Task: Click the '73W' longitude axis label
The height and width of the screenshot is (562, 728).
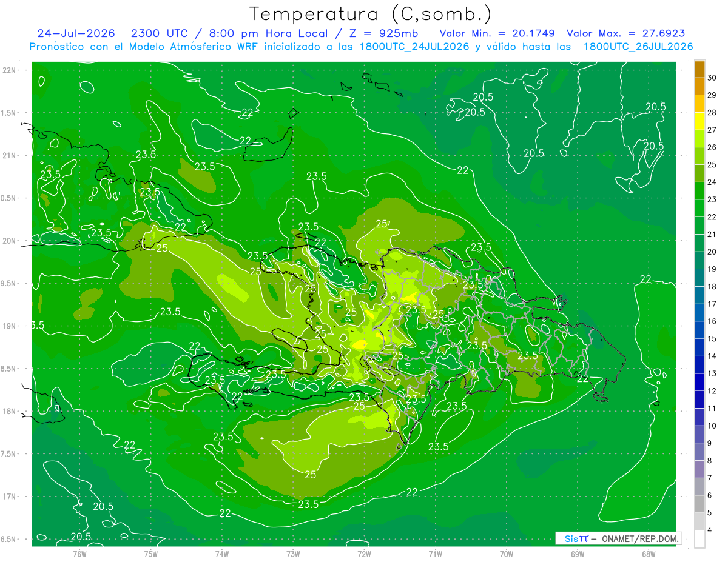Action: pos(293,554)
